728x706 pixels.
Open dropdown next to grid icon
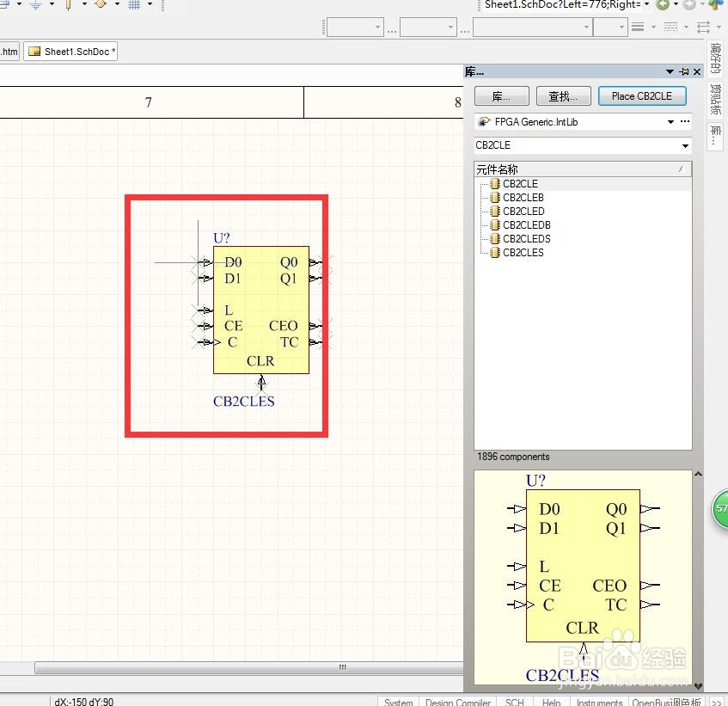point(150,3)
